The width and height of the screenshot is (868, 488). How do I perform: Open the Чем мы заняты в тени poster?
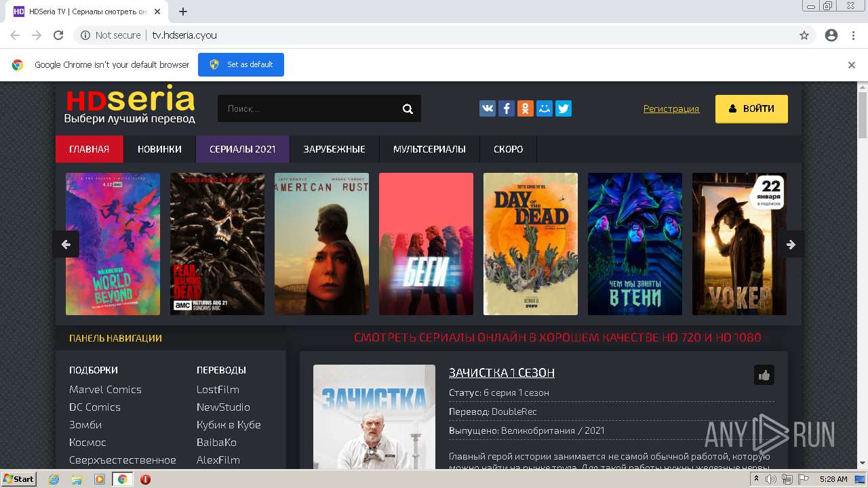pyautogui.click(x=635, y=244)
